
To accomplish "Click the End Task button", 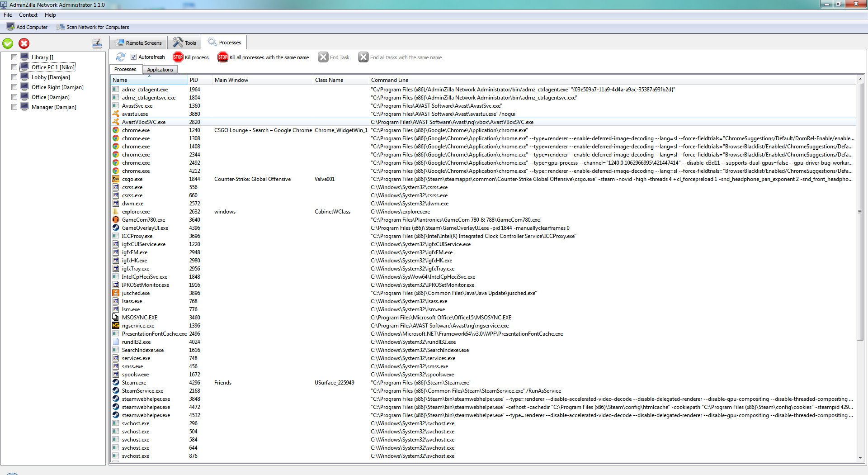I will 334,57.
